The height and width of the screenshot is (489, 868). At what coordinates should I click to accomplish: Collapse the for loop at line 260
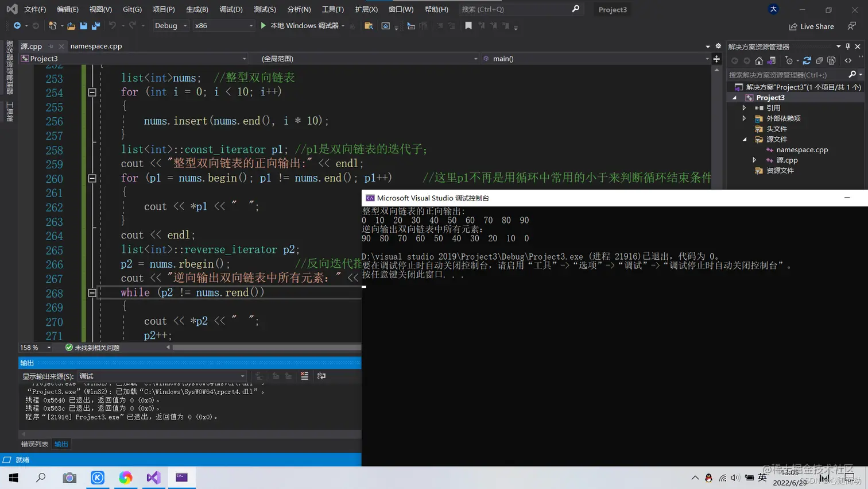tap(92, 178)
